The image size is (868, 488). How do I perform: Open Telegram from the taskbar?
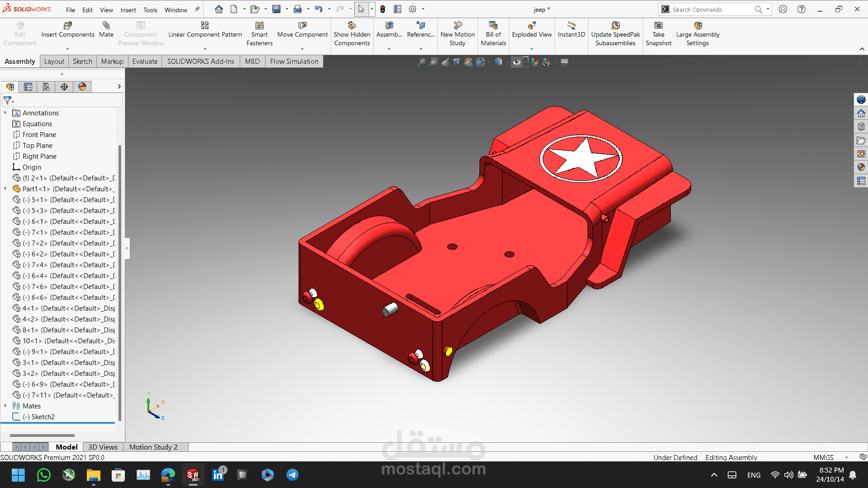tap(292, 475)
